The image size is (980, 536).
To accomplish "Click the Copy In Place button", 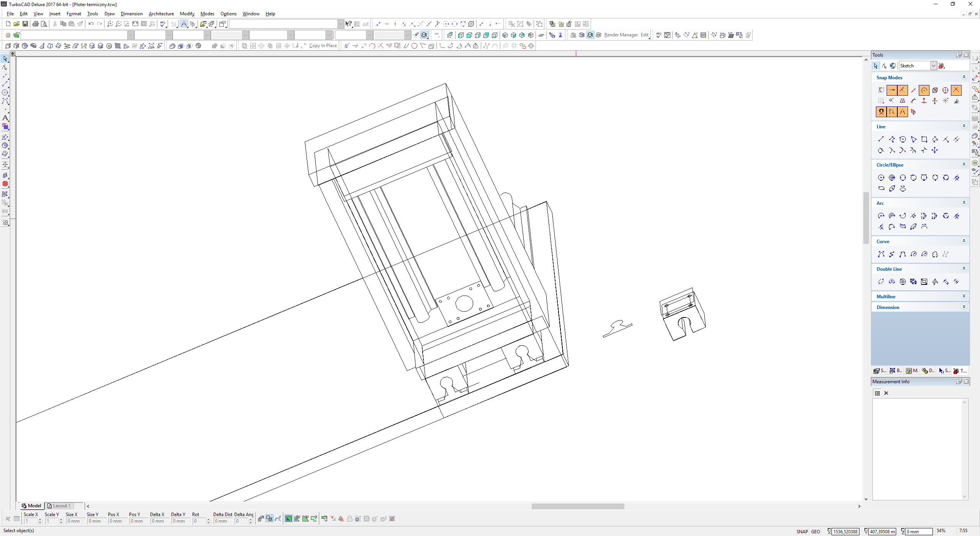I will click(323, 46).
